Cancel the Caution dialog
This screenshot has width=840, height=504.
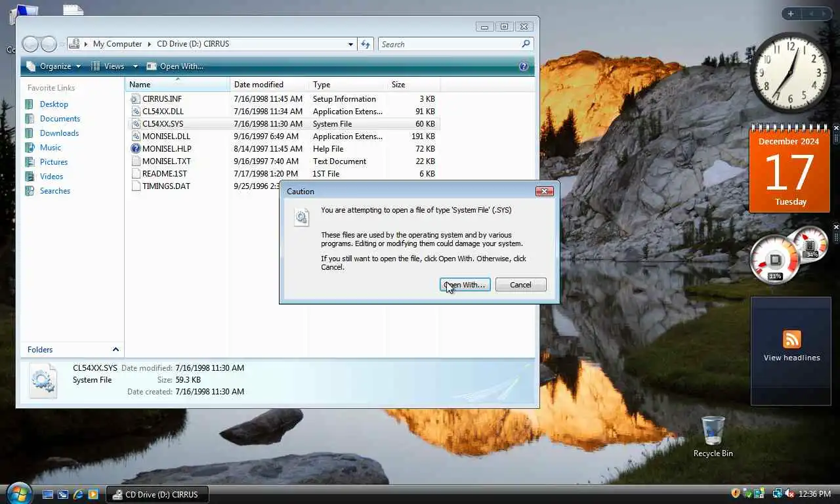point(520,285)
